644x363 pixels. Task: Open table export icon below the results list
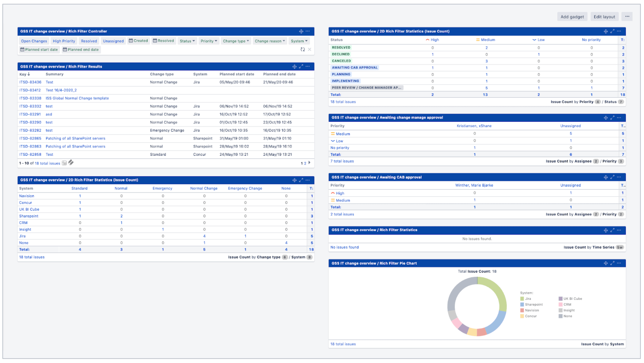pyautogui.click(x=64, y=163)
